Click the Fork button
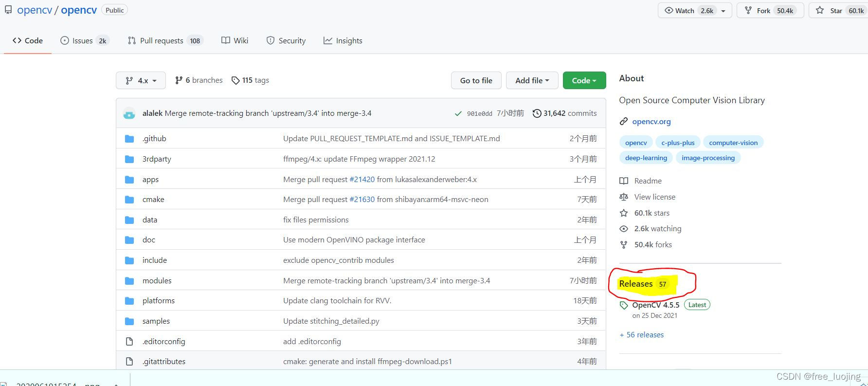Image resolution: width=868 pixels, height=386 pixels. 770,11
